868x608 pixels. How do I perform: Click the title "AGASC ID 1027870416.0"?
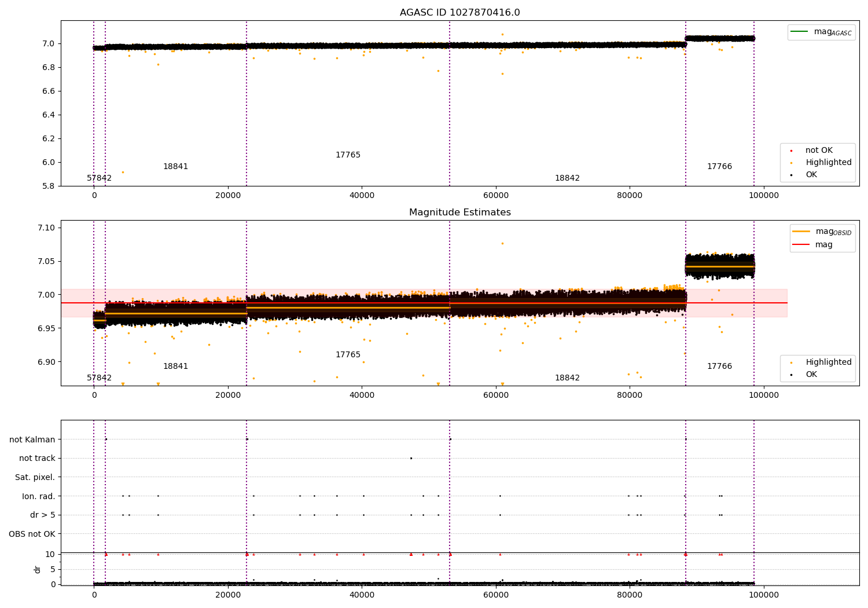coord(459,13)
